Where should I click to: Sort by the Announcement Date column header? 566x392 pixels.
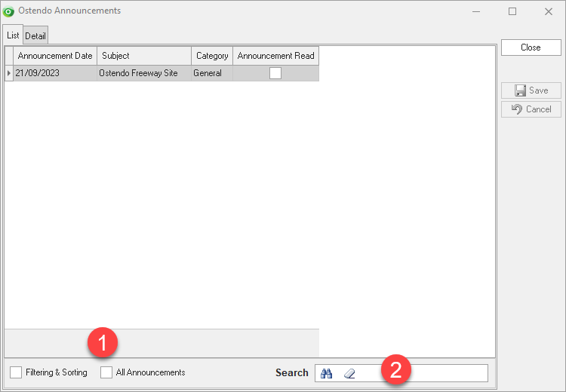click(x=55, y=56)
